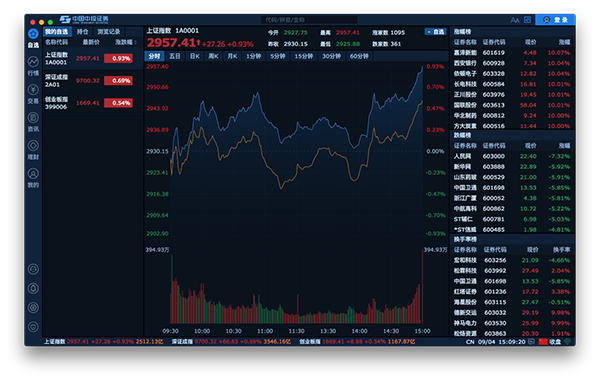The image size is (600, 381).
Task: Switch to the 我的自选 tab
Action: click(x=57, y=32)
